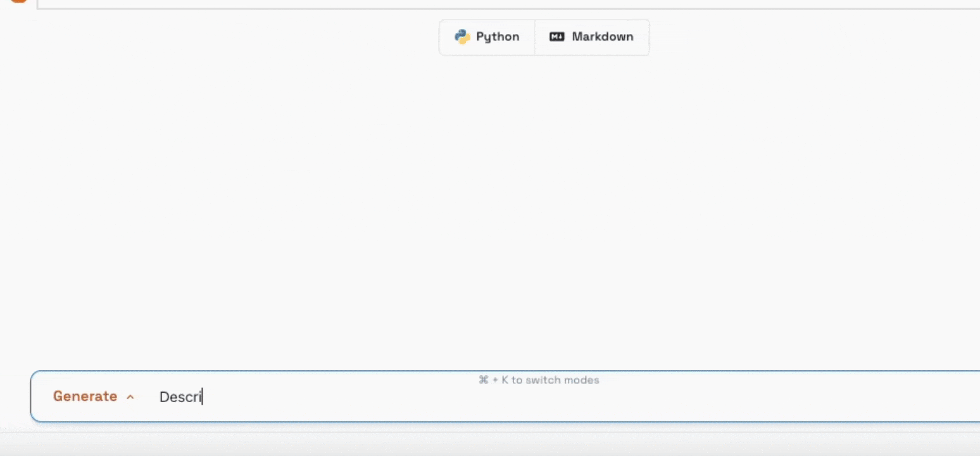Place cursor after the typed text "Descri"
This screenshot has height=456, width=980.
pyautogui.click(x=203, y=397)
